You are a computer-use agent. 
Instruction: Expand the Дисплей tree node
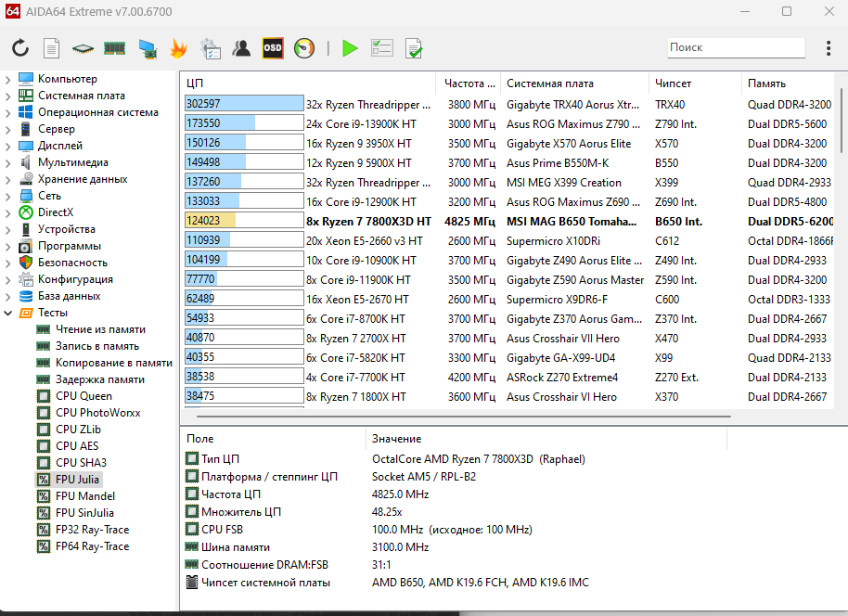(7, 147)
